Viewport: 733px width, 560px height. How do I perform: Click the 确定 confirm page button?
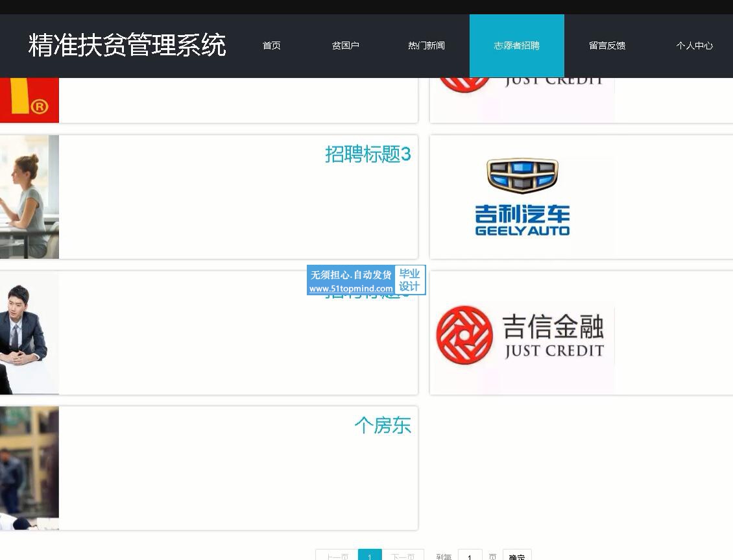[x=517, y=555]
